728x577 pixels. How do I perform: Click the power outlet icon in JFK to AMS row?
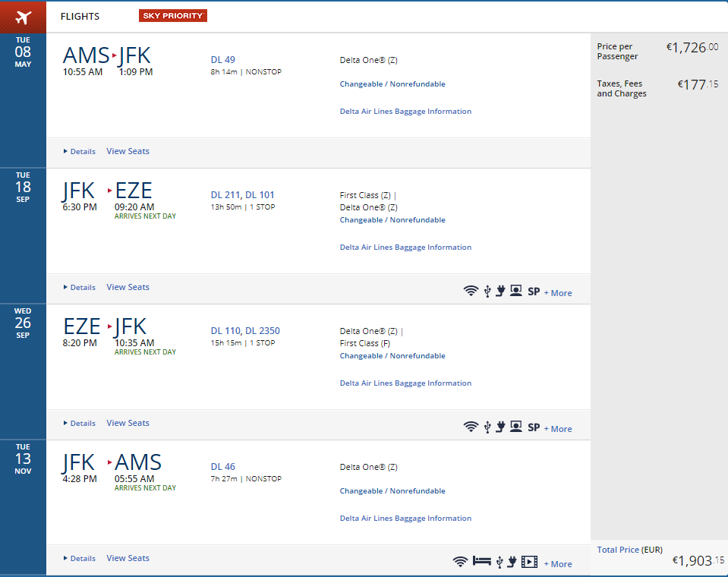coord(512,562)
